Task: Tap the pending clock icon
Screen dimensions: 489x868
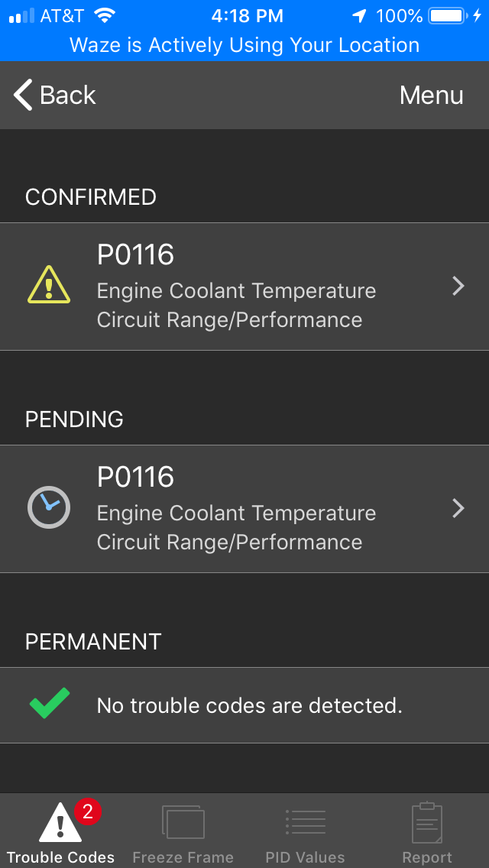Action: click(49, 507)
